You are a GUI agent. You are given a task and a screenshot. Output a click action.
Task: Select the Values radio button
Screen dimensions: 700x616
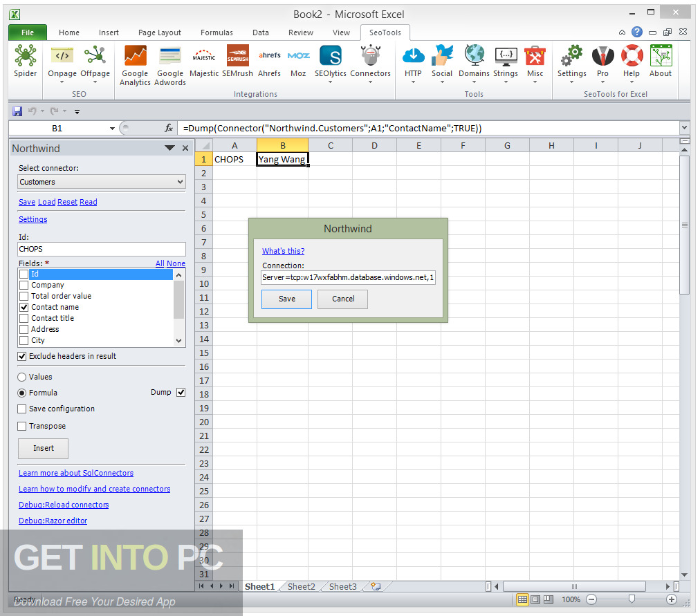coord(22,377)
